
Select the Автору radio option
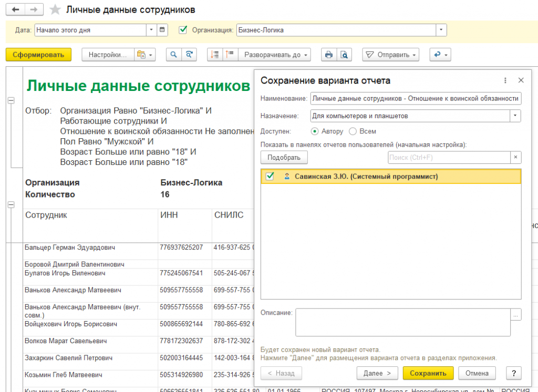point(314,131)
